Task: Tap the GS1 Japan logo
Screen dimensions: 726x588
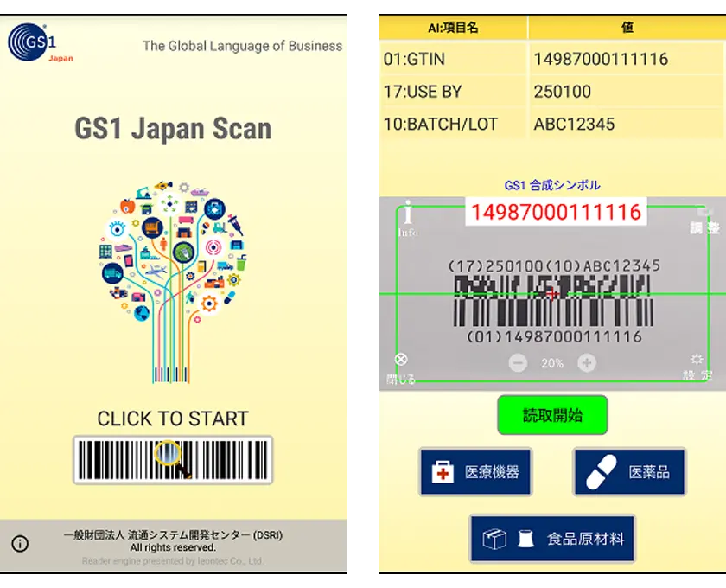Action: pyautogui.click(x=41, y=42)
